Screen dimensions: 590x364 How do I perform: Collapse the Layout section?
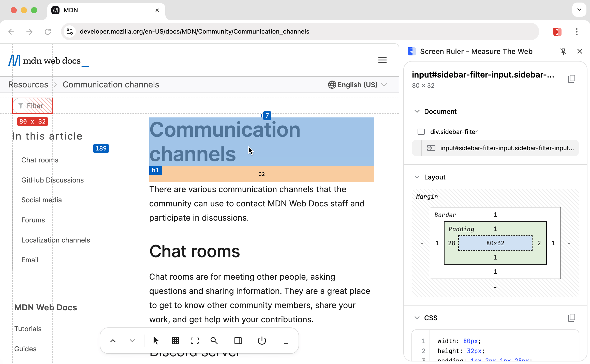tap(417, 177)
